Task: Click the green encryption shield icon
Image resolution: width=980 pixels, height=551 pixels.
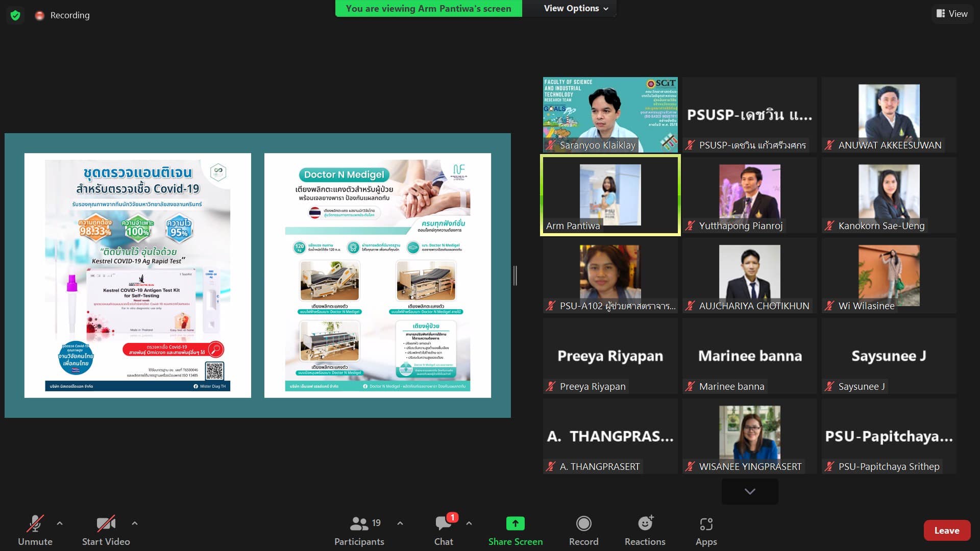Action: (15, 15)
